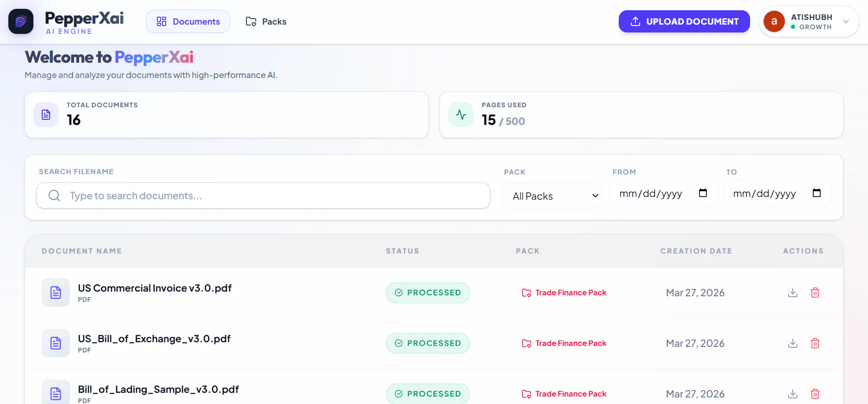Click the Status column header

click(x=402, y=251)
